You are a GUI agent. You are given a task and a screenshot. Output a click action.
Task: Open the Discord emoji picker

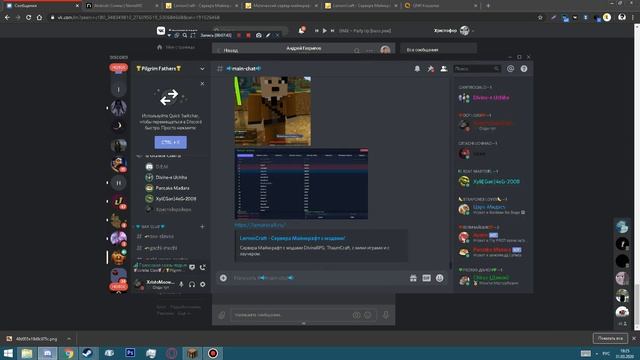click(x=440, y=278)
